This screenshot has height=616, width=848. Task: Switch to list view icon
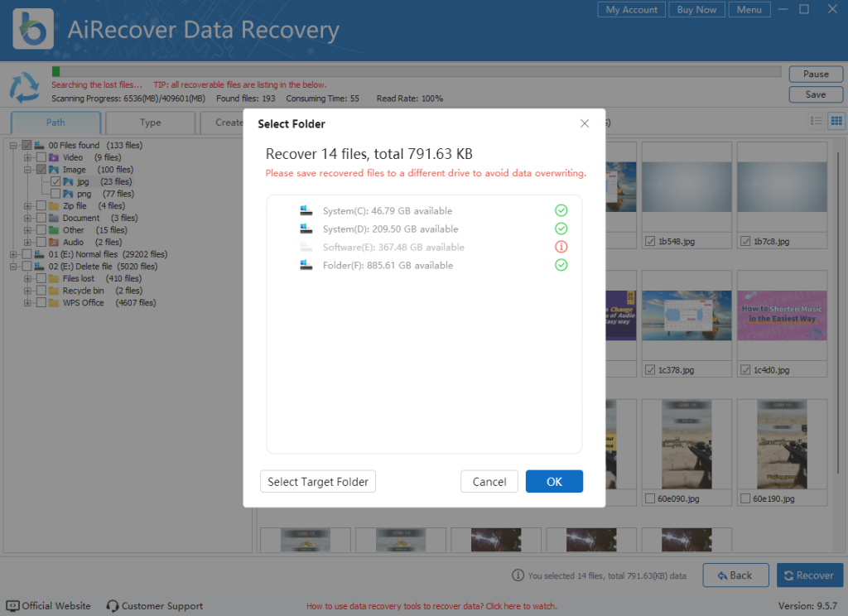[x=816, y=121]
